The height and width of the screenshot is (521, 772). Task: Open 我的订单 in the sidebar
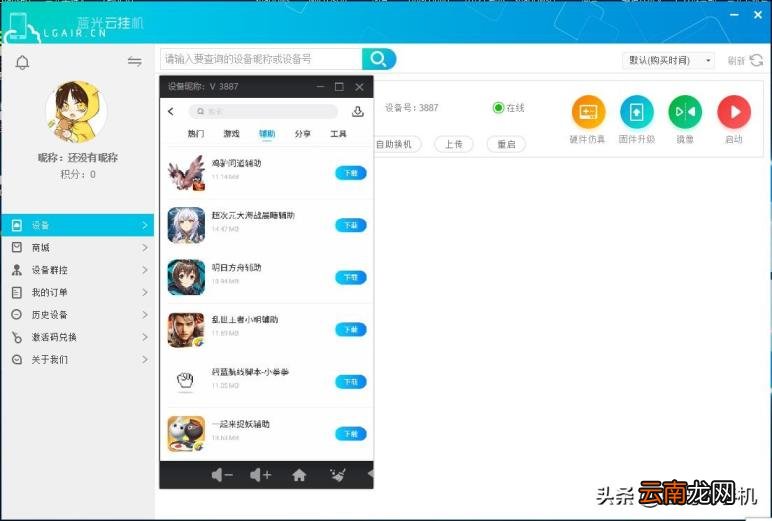pos(78,292)
